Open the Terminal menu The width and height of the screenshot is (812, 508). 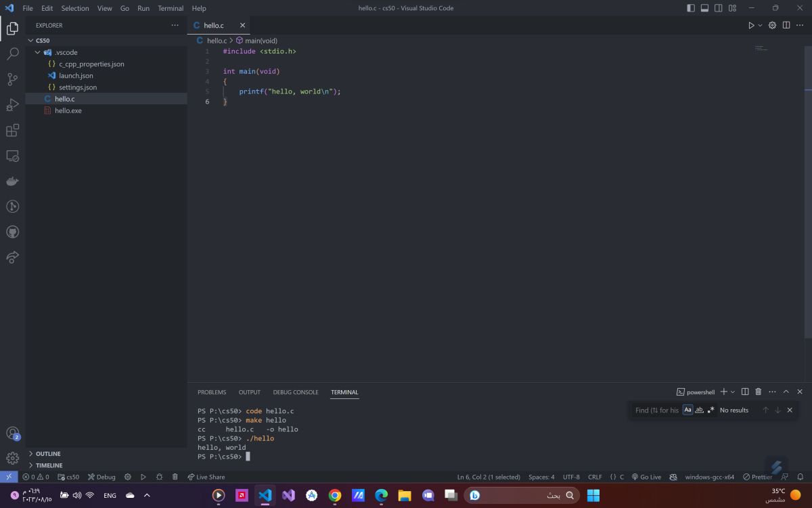[x=171, y=8]
